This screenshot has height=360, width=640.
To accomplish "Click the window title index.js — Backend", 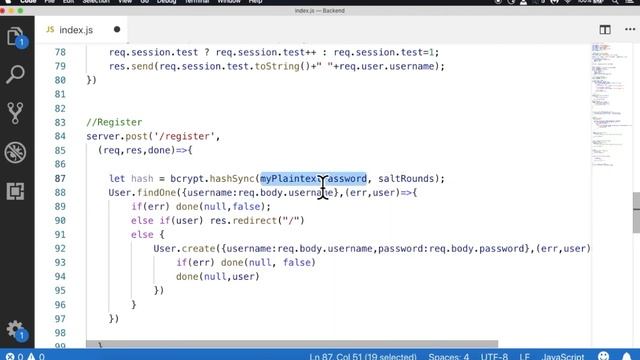I will 320,11.
